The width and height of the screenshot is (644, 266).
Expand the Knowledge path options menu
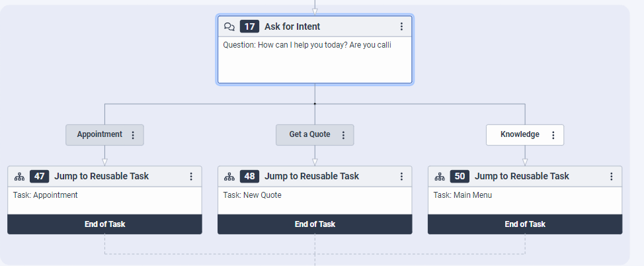click(553, 135)
